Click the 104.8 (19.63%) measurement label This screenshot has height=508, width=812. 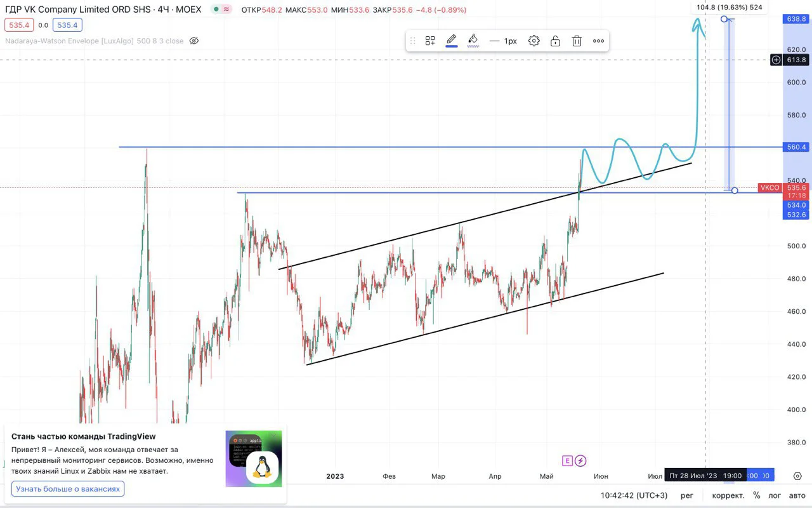pos(730,8)
